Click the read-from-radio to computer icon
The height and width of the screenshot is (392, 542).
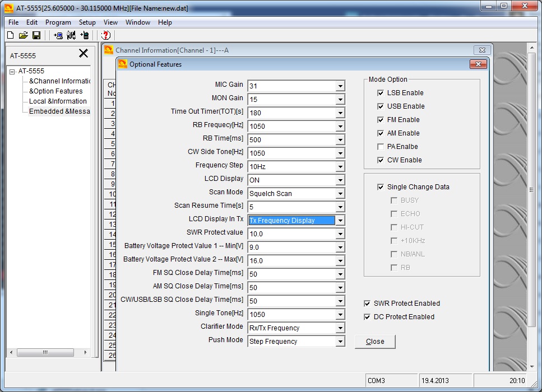tap(58, 35)
